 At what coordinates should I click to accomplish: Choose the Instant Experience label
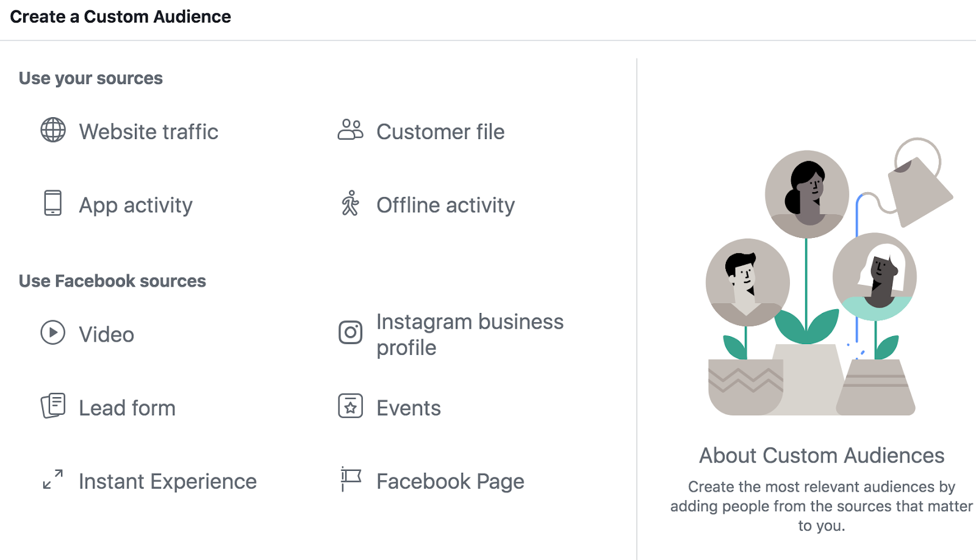click(167, 482)
